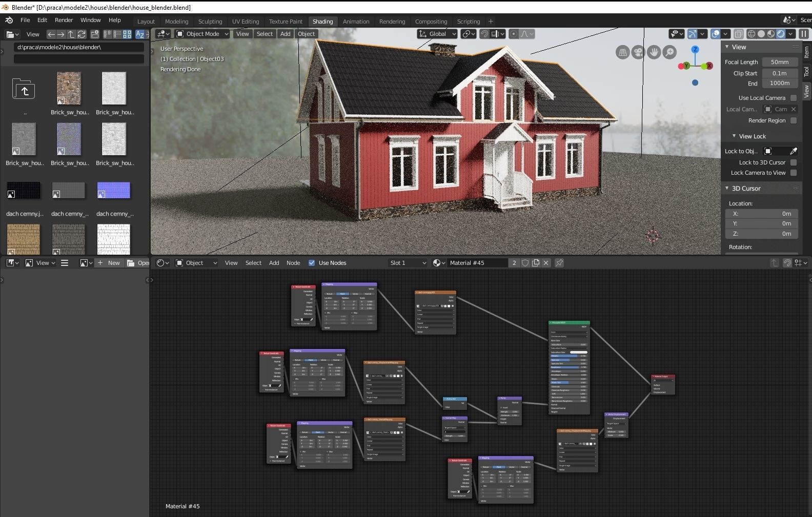Screen dimensions: 812x517
Task: Open object visibility and selectability dropdown
Action: (676, 34)
